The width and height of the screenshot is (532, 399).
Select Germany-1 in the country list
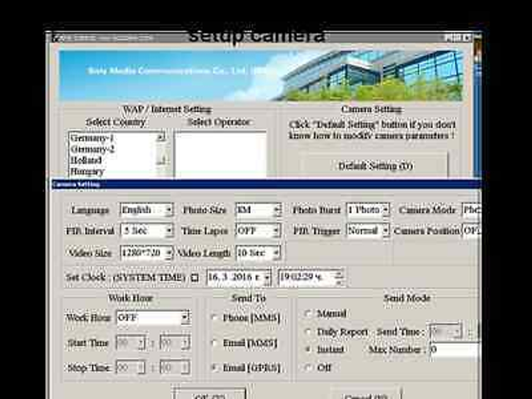click(93, 138)
